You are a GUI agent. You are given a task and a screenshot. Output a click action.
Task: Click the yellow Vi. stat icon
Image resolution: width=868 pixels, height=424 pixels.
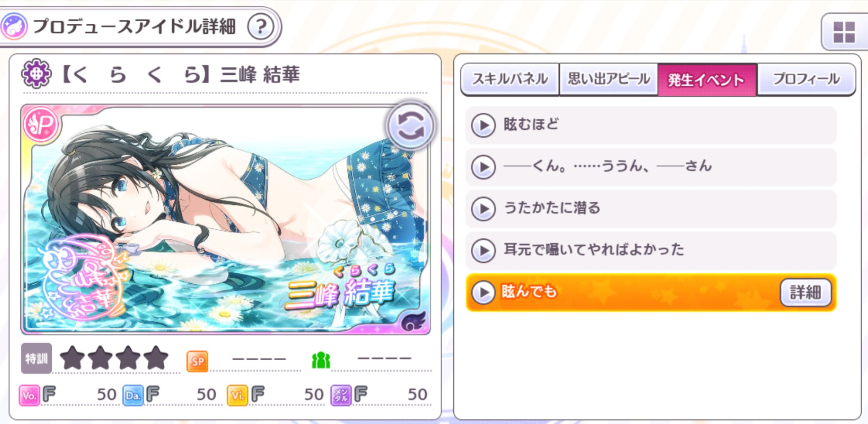click(237, 395)
